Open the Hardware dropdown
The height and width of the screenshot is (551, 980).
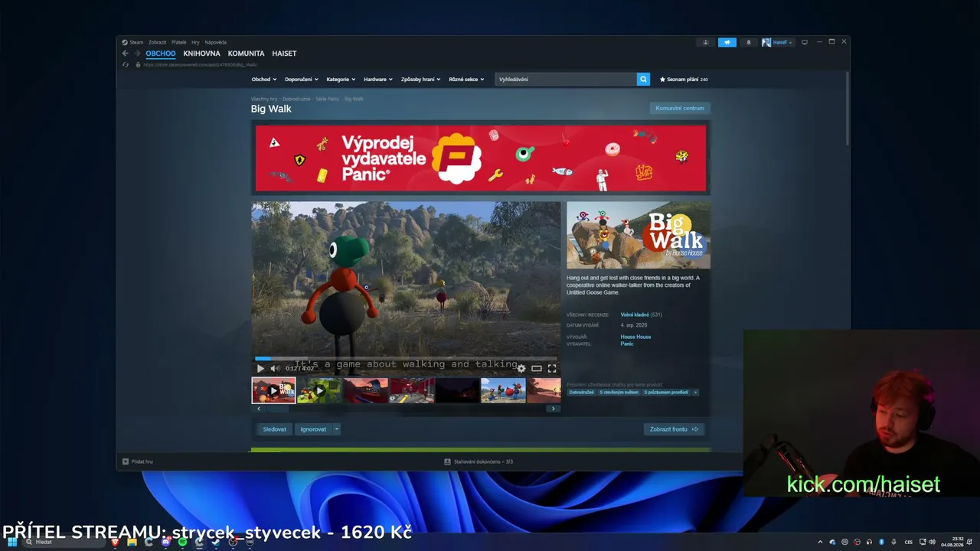point(378,79)
